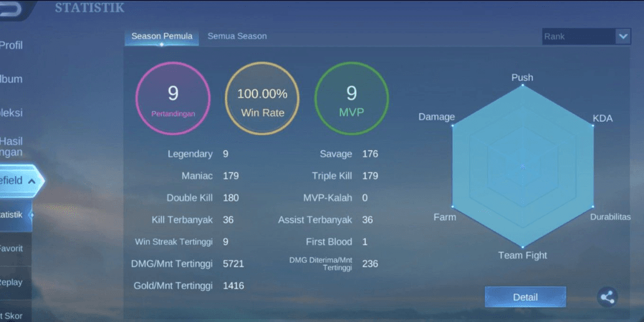The width and height of the screenshot is (644, 322).
Task: Select the Season Pemula tab
Action: tap(162, 37)
